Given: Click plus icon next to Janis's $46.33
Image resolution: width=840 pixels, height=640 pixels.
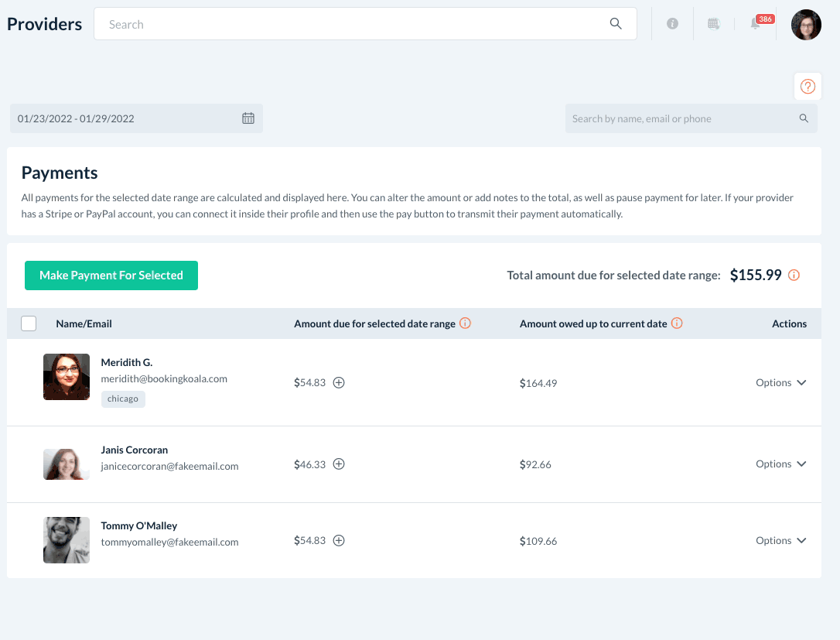Looking at the screenshot, I should (x=339, y=464).
